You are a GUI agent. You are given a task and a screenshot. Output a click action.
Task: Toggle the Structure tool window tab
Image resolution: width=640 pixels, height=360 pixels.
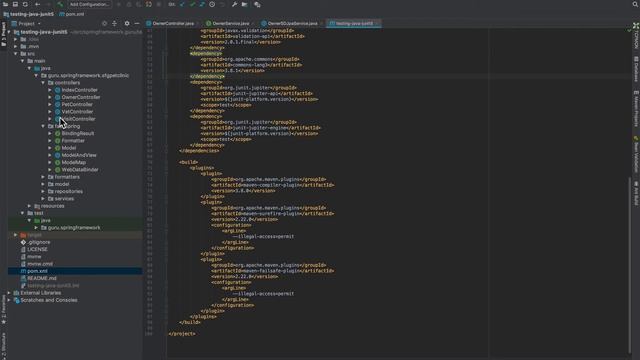4,345
